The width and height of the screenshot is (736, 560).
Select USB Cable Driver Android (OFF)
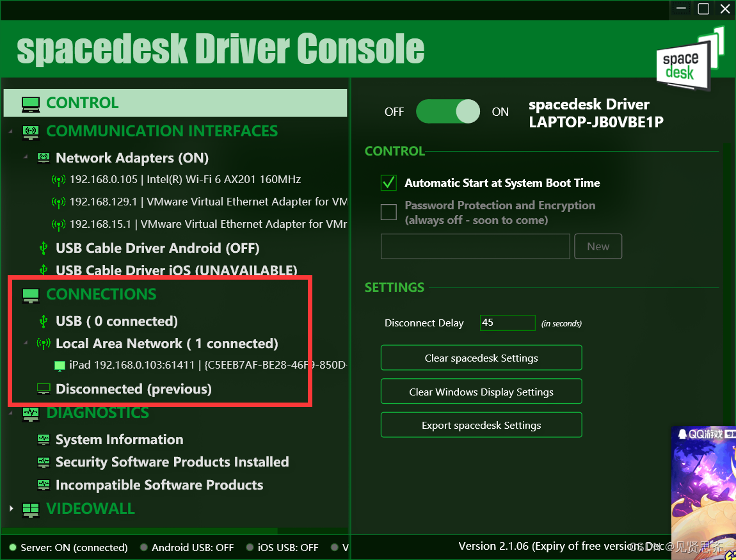click(157, 248)
